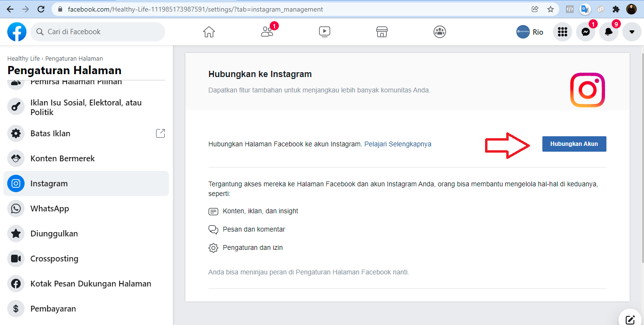Open Diunggulkan settings
Viewport: 644px width, 325px height.
point(86,234)
